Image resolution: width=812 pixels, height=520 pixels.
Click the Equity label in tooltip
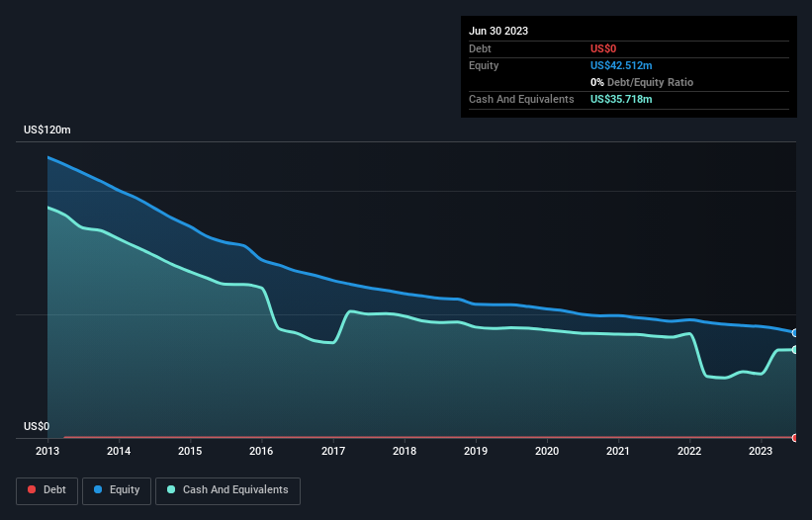tap(484, 65)
